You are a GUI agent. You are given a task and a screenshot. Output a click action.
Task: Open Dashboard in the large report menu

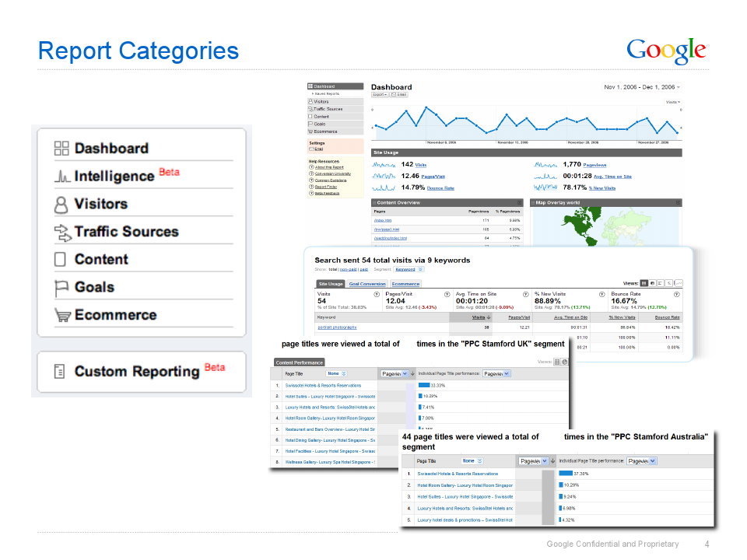coord(111,148)
